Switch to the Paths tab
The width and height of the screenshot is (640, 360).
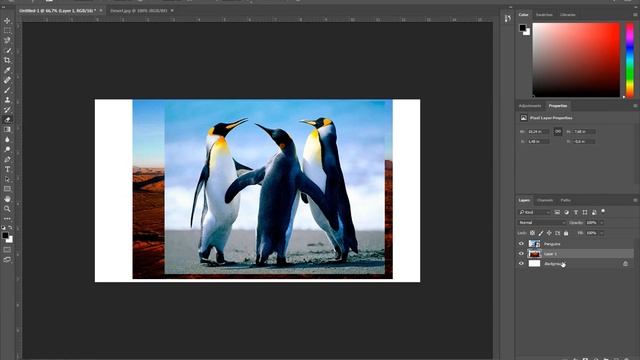click(x=565, y=200)
